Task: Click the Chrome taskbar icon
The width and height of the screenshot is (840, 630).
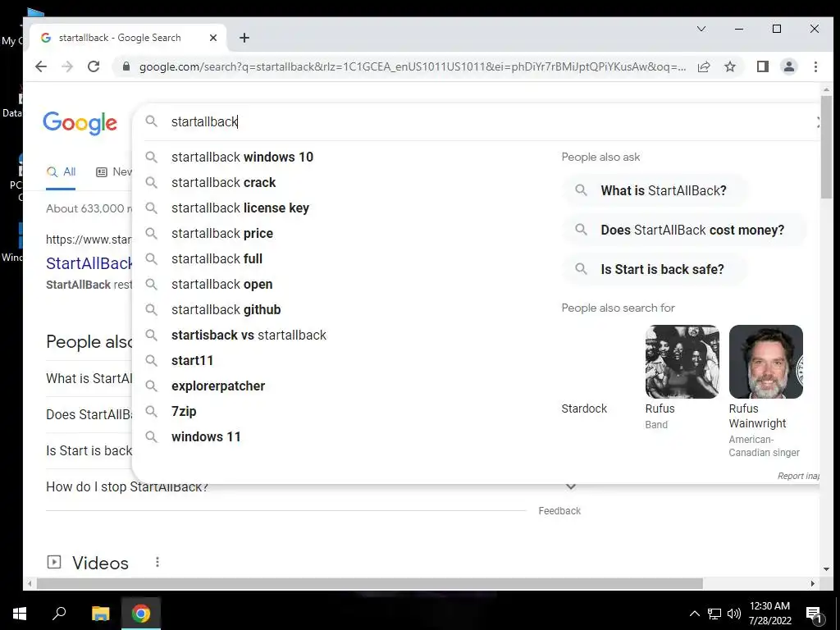Action: (141, 614)
